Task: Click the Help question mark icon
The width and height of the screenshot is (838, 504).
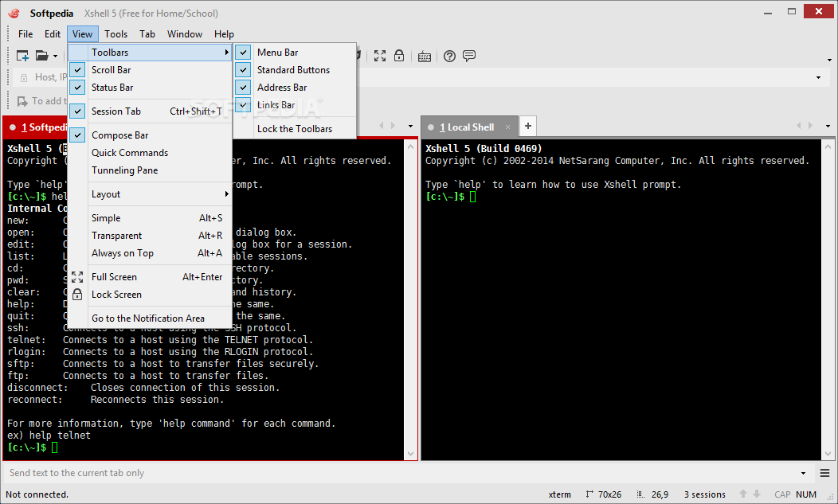Action: pos(449,56)
